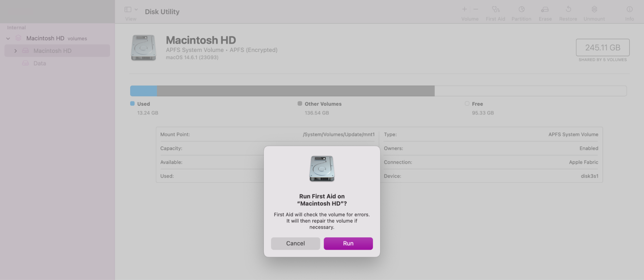The width and height of the screenshot is (644, 280).
Task: Click the Erase toolbar icon
Action: 545,9
